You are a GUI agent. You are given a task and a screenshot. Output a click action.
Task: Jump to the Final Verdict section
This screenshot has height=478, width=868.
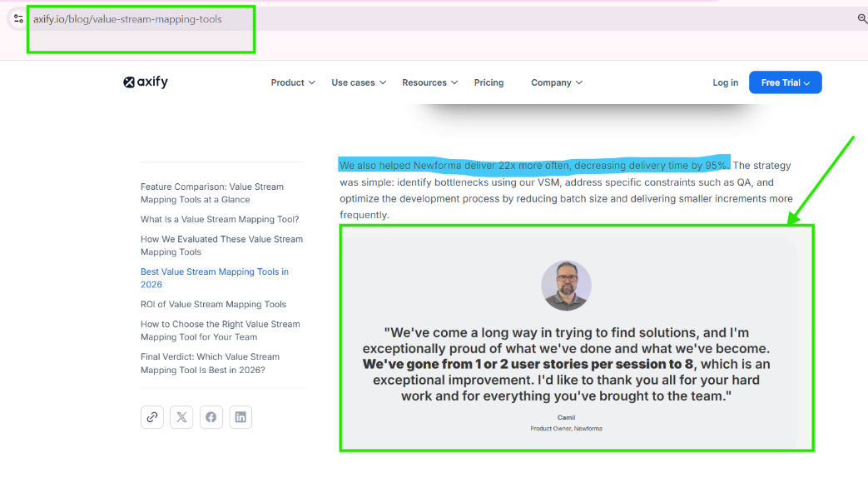[210, 363]
